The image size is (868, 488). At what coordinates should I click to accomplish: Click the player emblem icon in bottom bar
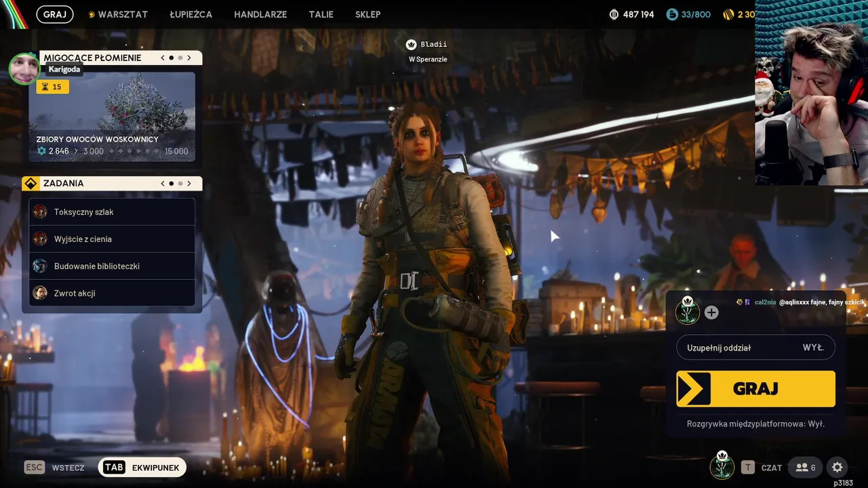click(722, 466)
